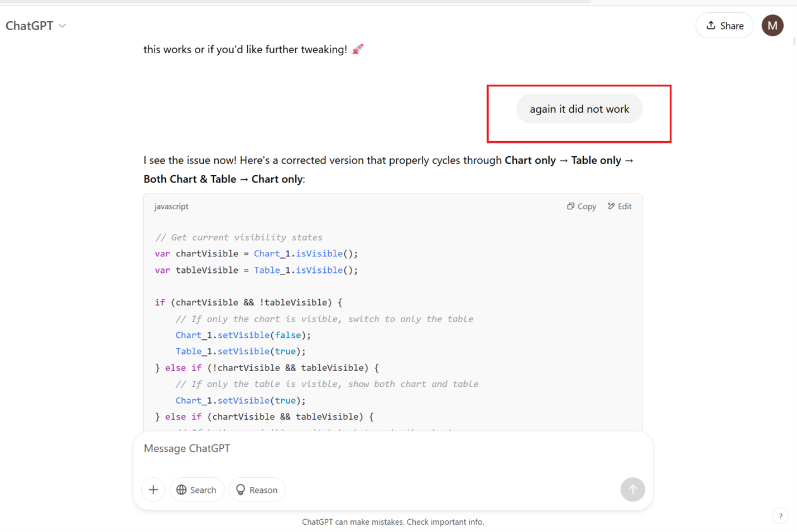The height and width of the screenshot is (532, 797).
Task: Click the upload arrow in the Share button
Action: (711, 25)
